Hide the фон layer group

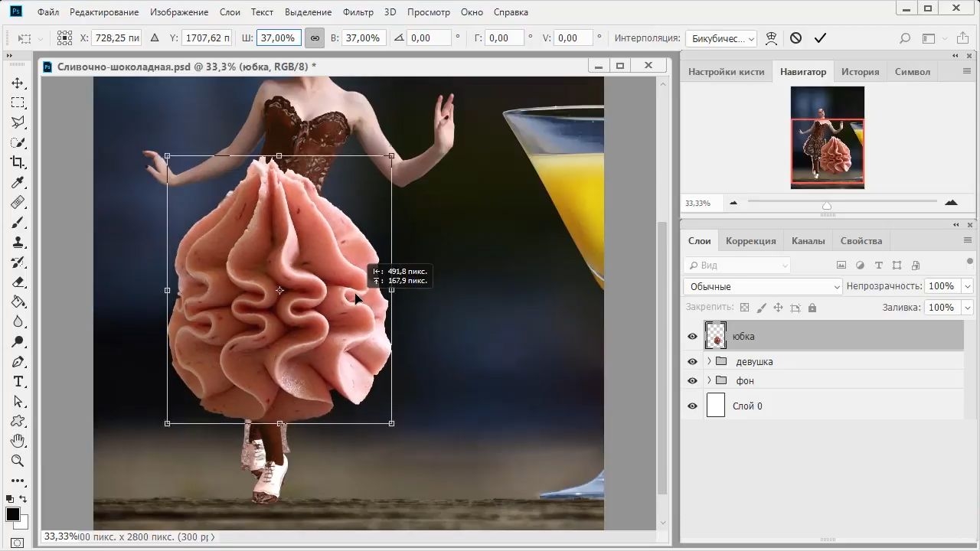[x=692, y=380]
